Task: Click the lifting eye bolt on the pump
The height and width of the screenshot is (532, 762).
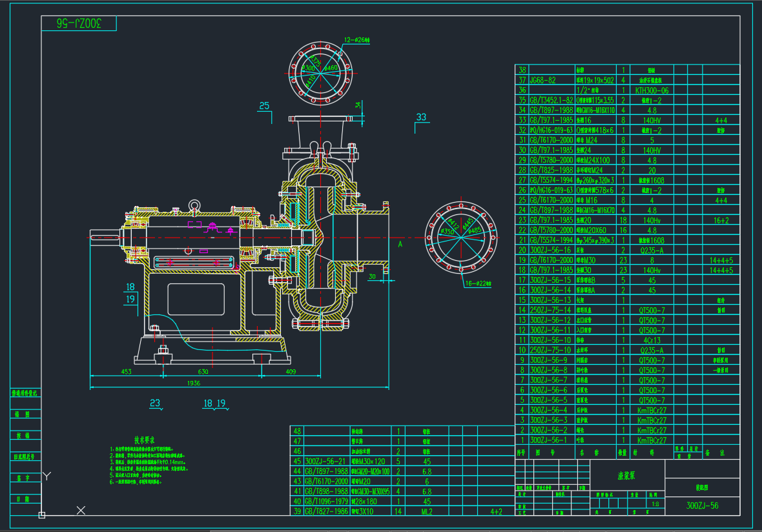Action: click(x=192, y=206)
